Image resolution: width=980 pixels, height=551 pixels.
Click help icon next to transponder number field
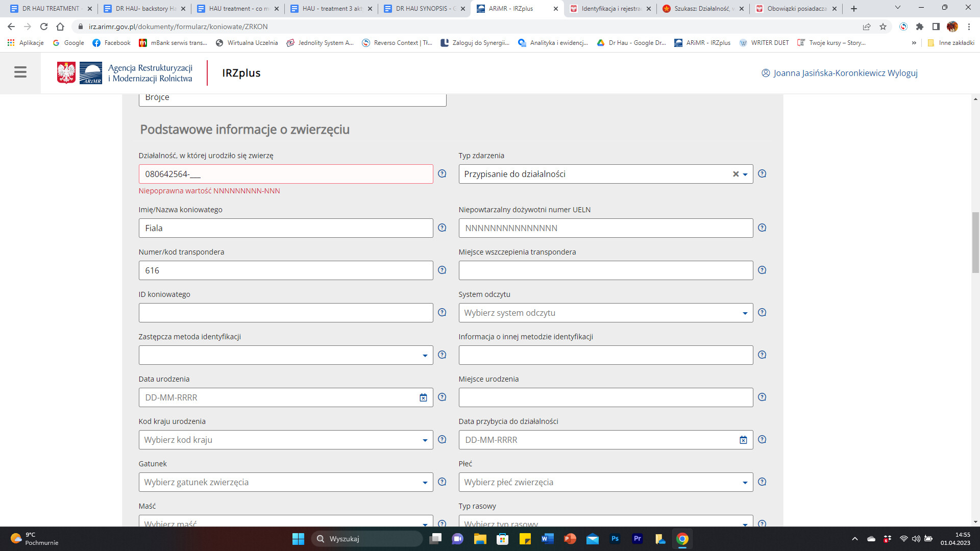[442, 270]
